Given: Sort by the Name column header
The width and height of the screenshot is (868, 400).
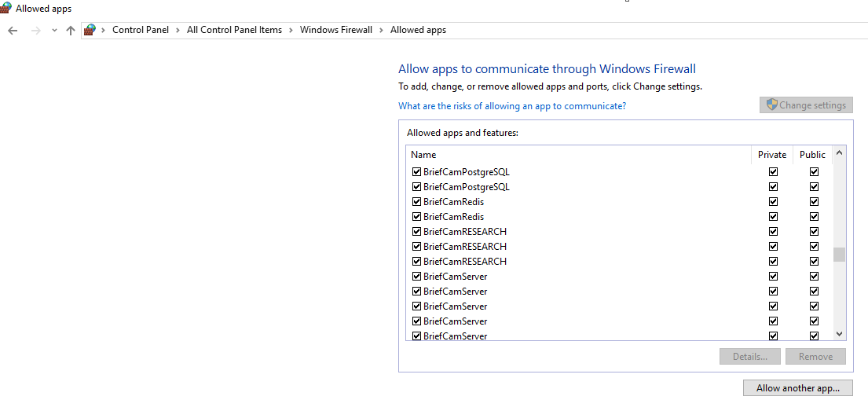Looking at the screenshot, I should (578, 155).
